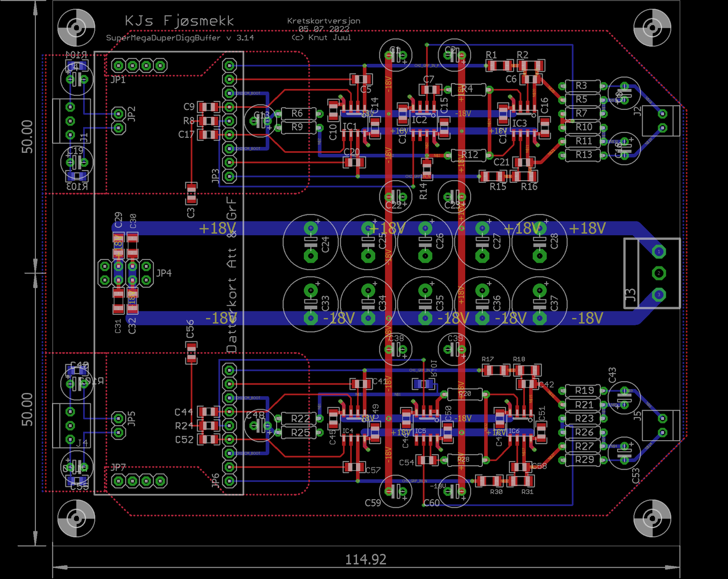
Task: Select the IC1 label
Action: tap(350, 127)
